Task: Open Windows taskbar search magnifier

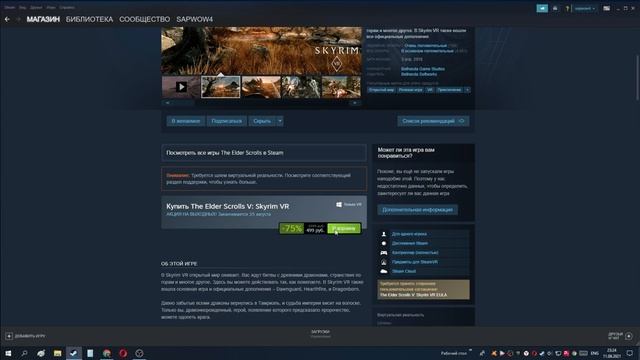Action: pos(24,353)
